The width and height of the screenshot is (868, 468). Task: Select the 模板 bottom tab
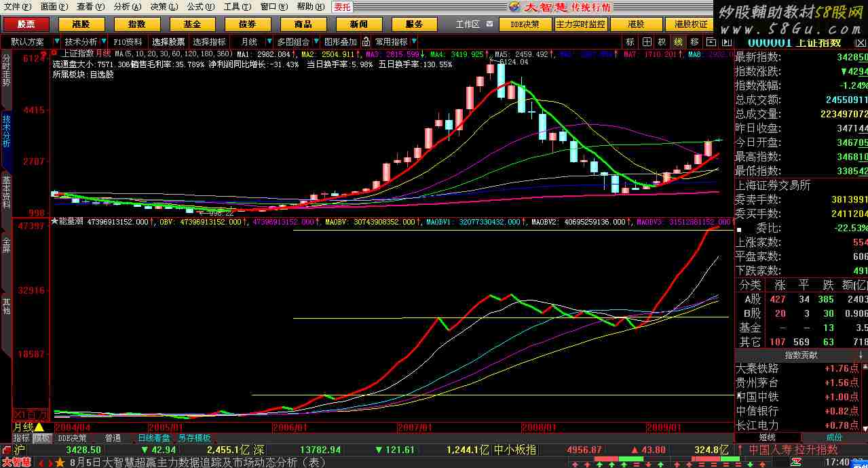(42, 438)
